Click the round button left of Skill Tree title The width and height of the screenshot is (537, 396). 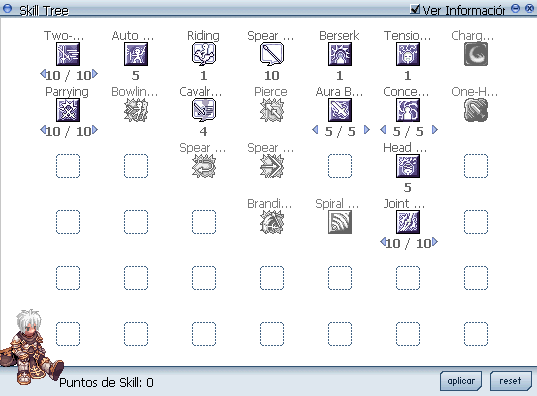coord(7,9)
